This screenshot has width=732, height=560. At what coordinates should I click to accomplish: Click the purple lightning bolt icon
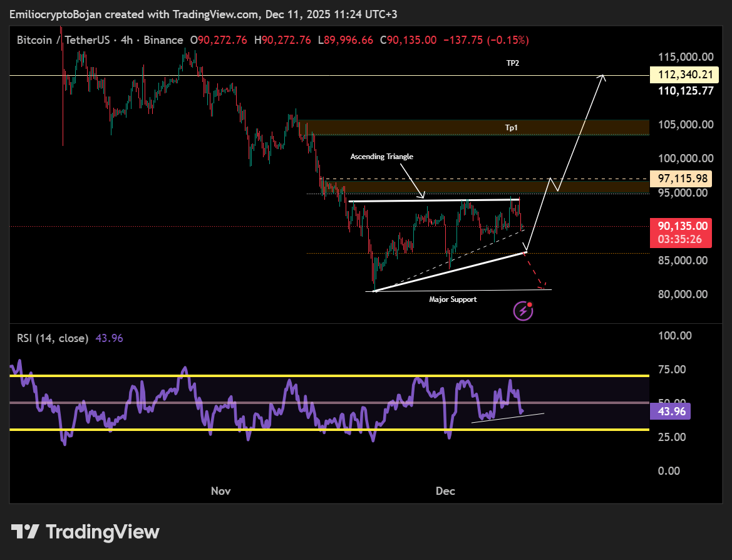(523, 311)
